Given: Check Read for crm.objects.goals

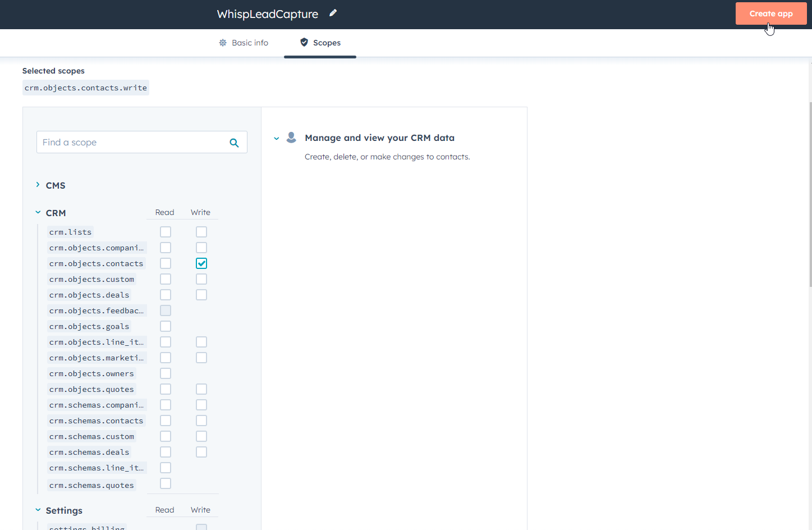Looking at the screenshot, I should point(166,326).
